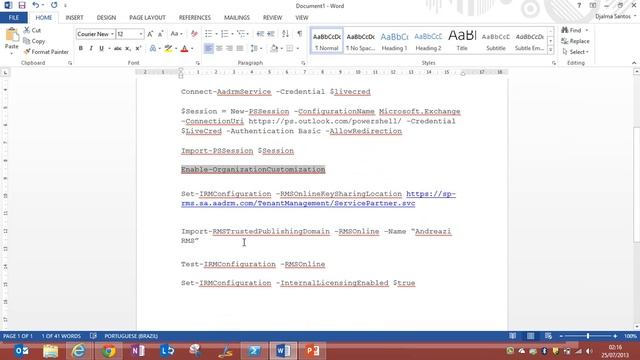Toggle Strikethrough formatting
640x360 pixels.
tap(118, 49)
